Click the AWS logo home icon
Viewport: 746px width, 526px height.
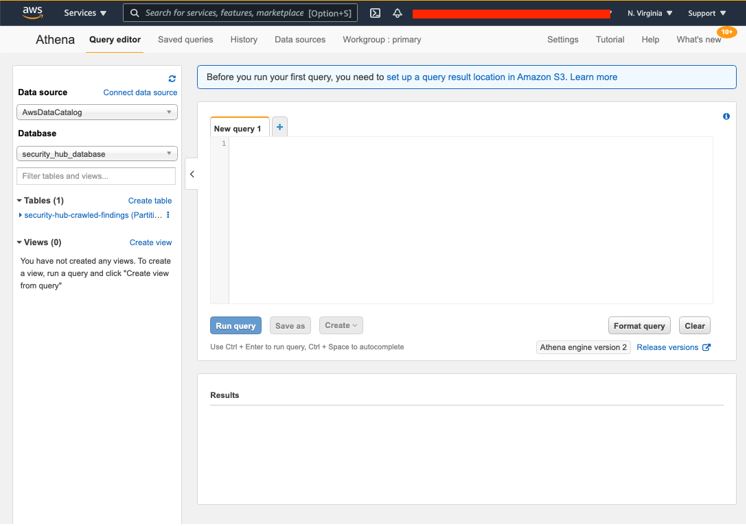click(x=32, y=12)
